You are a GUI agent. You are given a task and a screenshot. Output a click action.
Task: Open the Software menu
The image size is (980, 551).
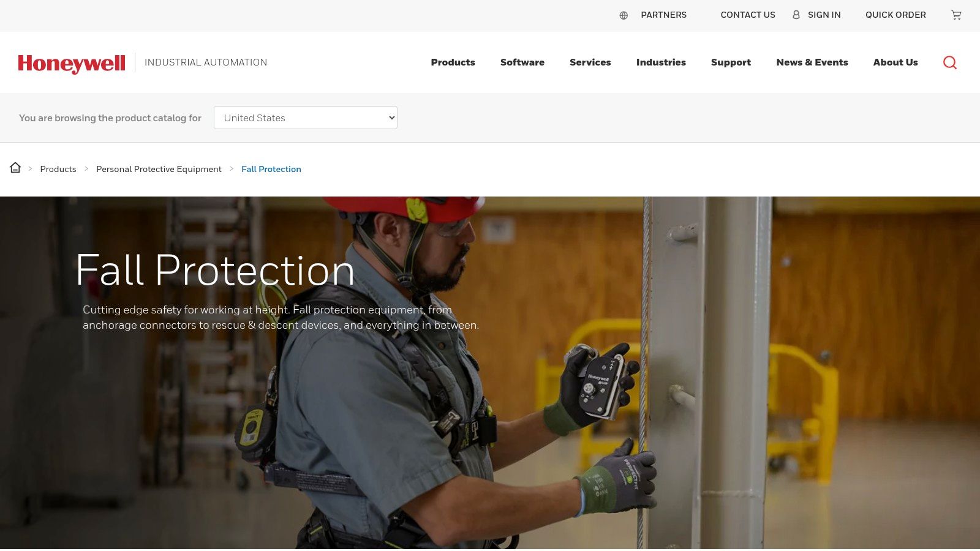click(x=522, y=62)
